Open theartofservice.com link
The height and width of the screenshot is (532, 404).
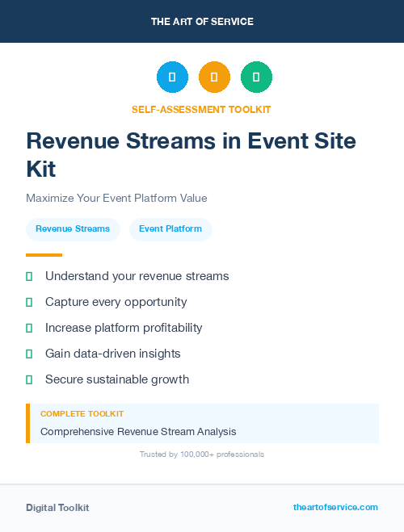(335, 507)
